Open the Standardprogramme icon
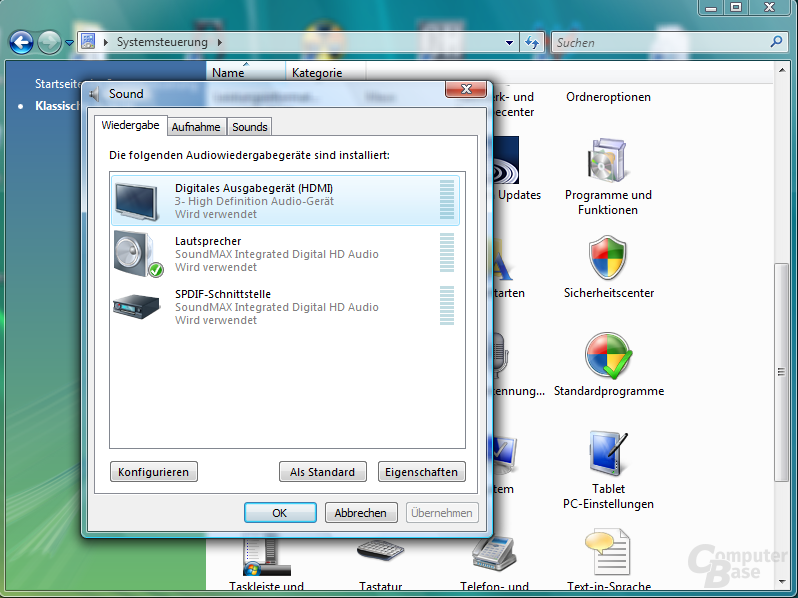The width and height of the screenshot is (798, 598). [x=609, y=356]
